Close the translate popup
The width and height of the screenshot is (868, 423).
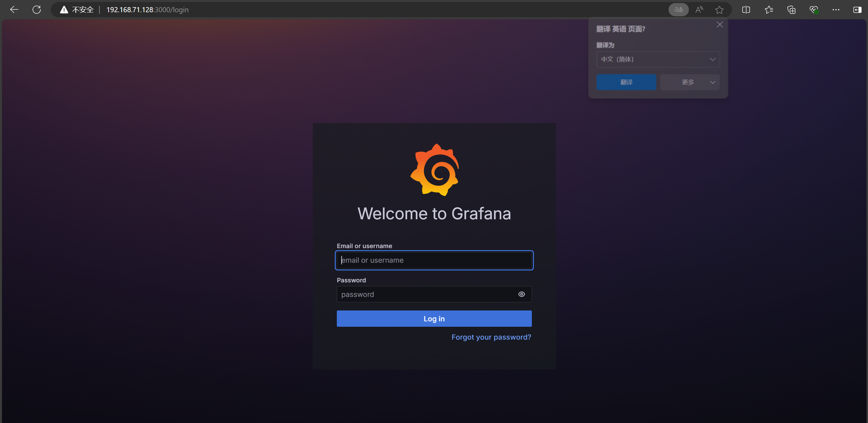pos(719,25)
